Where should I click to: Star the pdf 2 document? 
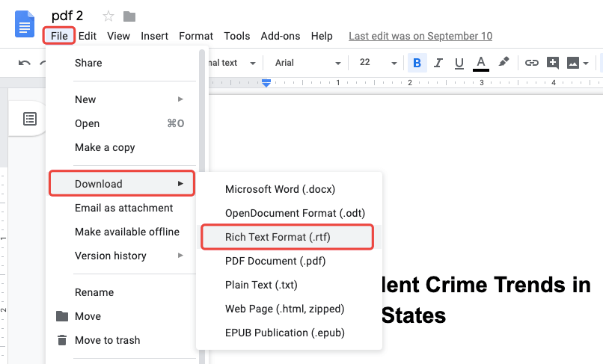108,16
